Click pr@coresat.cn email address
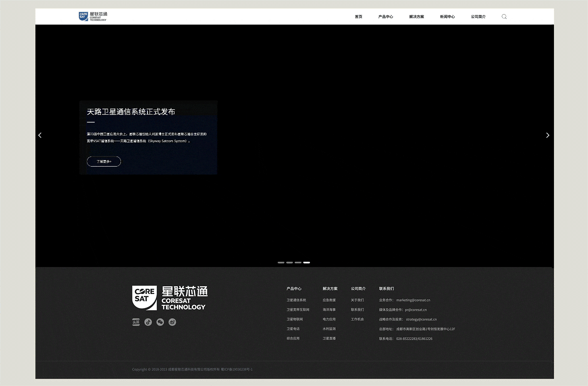The height and width of the screenshot is (386, 588). coord(416,310)
